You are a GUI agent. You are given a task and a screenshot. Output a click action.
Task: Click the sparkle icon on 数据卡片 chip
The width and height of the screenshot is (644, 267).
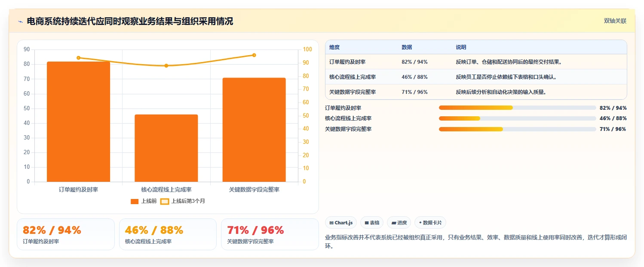[x=420, y=223]
